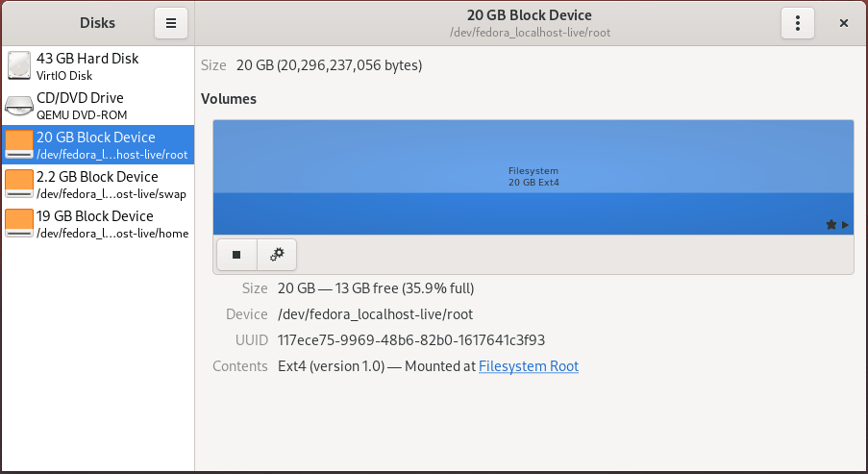
Task: Click the Volumes section heading
Action: [x=229, y=98]
